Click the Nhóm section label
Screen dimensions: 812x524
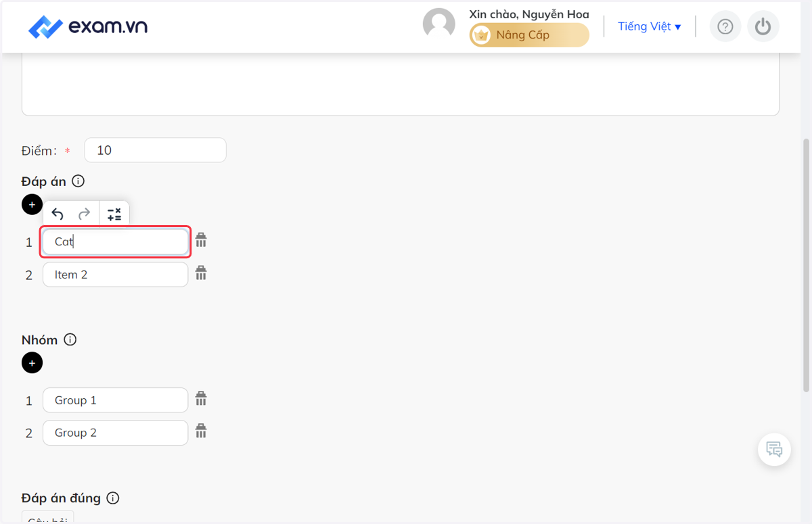(x=40, y=340)
